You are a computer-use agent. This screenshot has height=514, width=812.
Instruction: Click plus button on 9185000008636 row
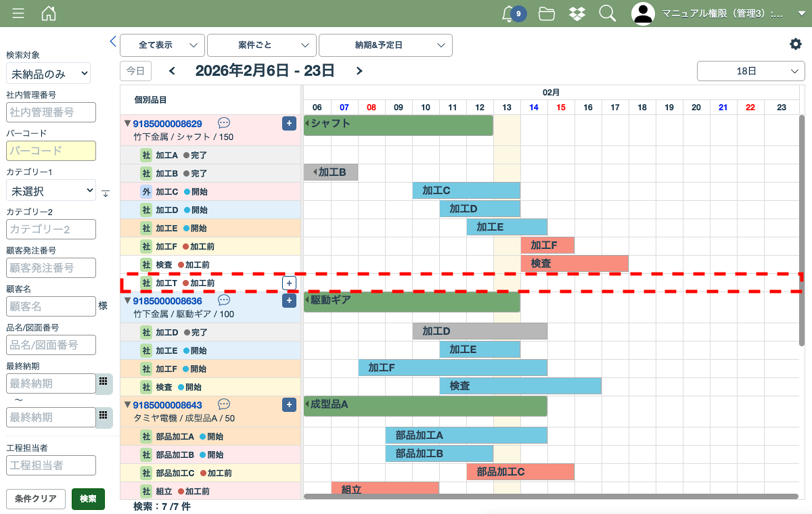289,301
